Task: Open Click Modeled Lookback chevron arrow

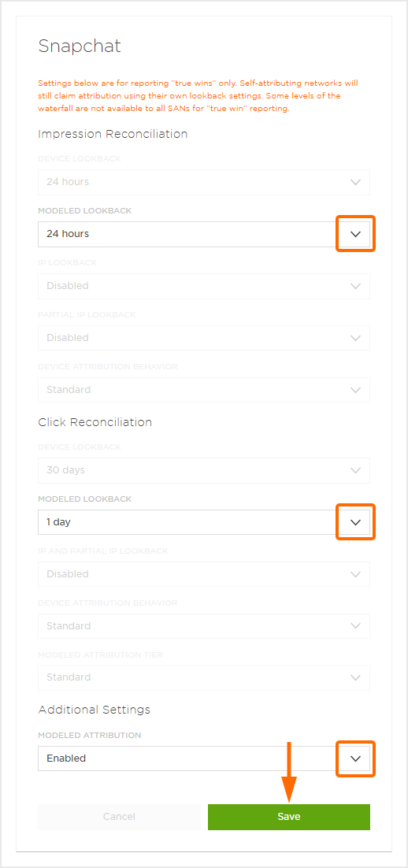Action: (x=355, y=522)
